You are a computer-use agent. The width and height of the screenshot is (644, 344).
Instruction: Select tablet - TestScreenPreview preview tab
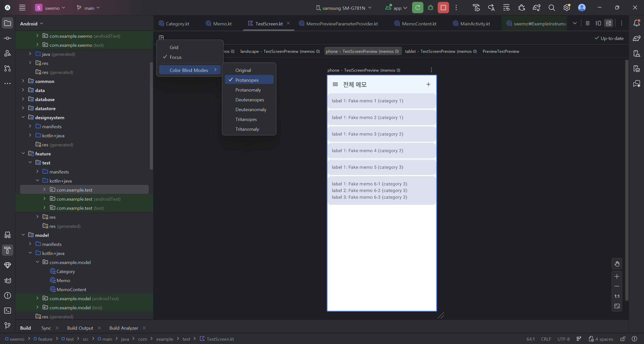(x=440, y=51)
